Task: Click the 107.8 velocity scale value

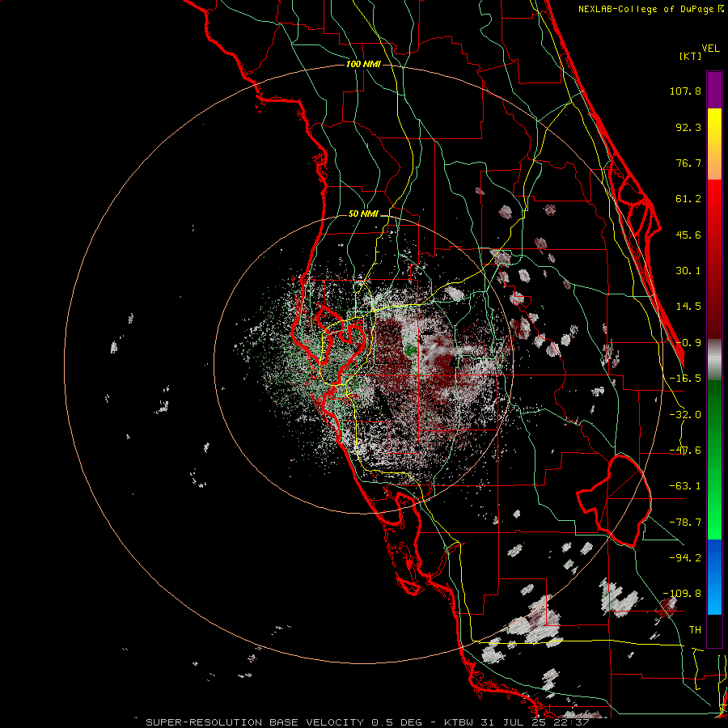Action: tap(685, 91)
